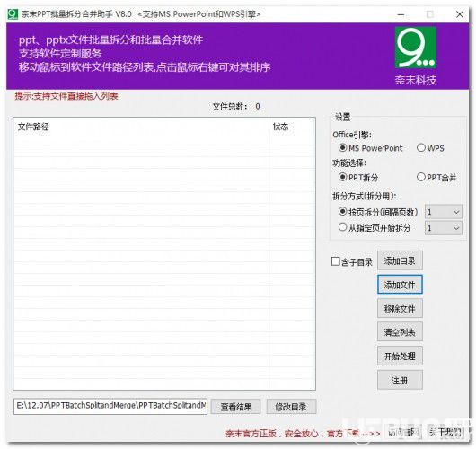Select the MS PowerPoint engine option
Screen dimensions: 476x449
371,148
